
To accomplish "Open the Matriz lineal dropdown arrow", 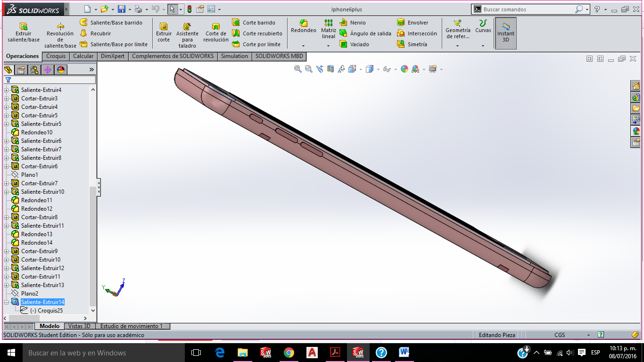I will pos(329,46).
